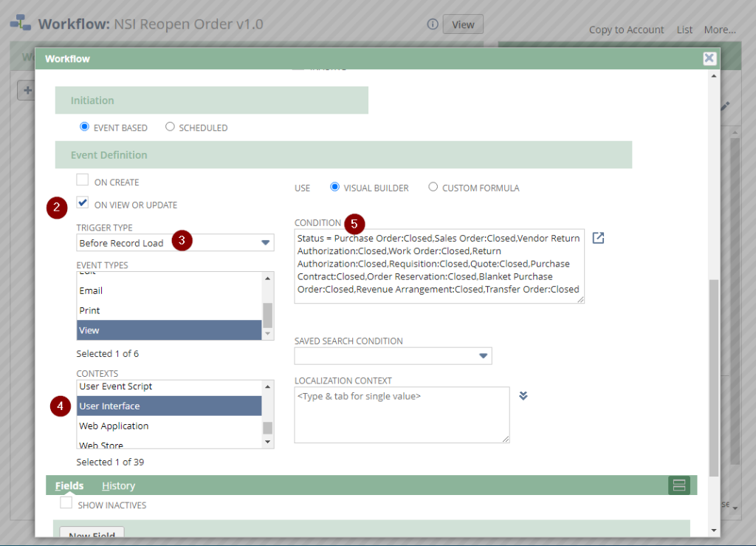Click the plus icon behind the dialog

27,90
